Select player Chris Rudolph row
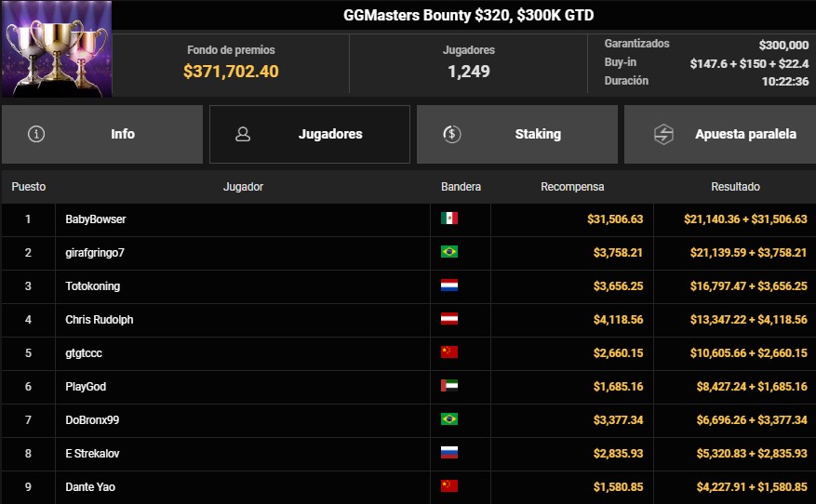Image resolution: width=816 pixels, height=504 pixels. point(99,319)
